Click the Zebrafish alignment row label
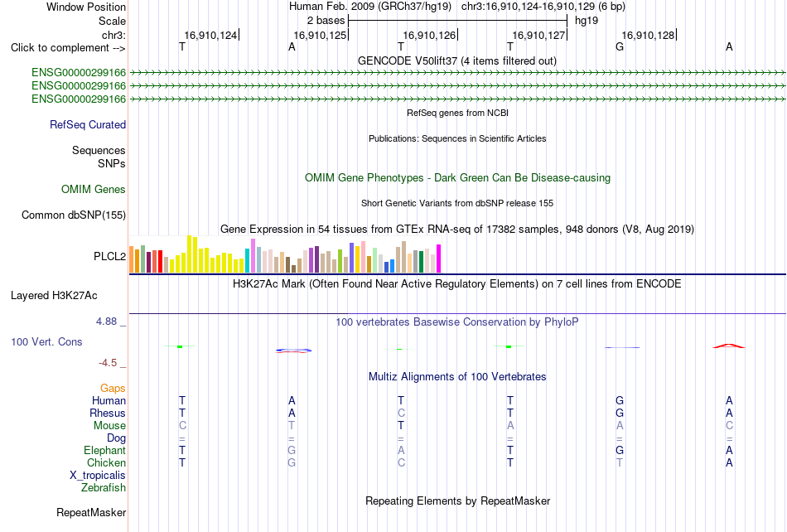 [104, 487]
